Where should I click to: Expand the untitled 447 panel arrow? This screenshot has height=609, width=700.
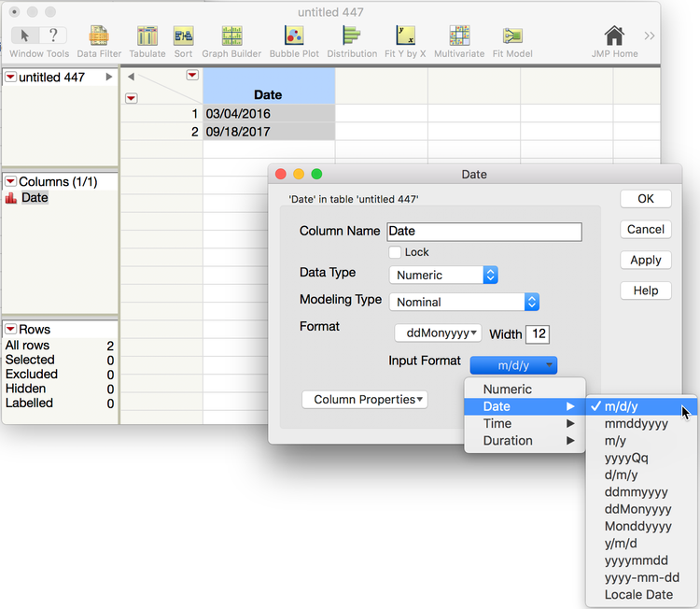[108, 77]
